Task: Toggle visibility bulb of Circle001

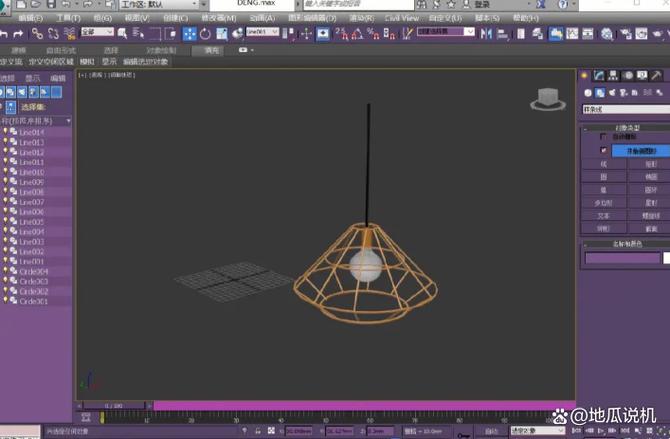Action: 6,301
